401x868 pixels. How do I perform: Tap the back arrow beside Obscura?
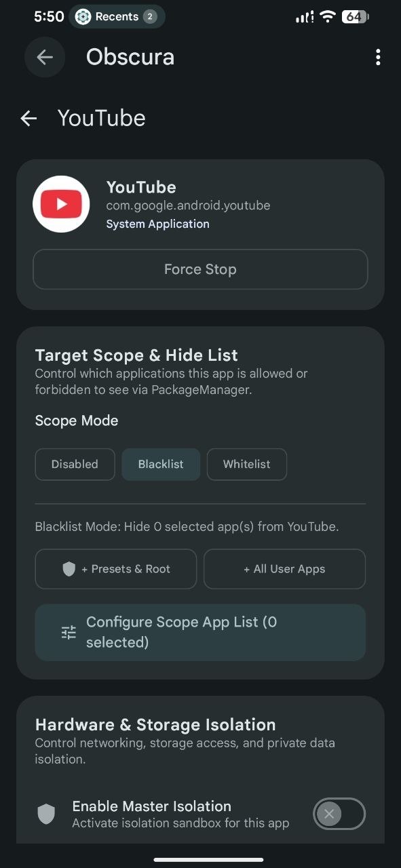tap(45, 58)
